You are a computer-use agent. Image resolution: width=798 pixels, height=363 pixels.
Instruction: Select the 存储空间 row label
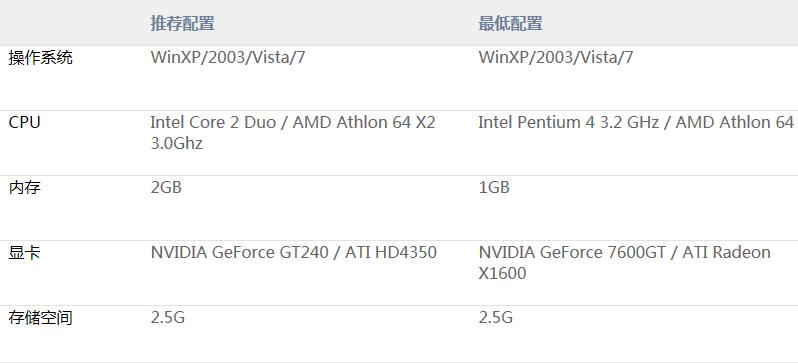coord(41,318)
